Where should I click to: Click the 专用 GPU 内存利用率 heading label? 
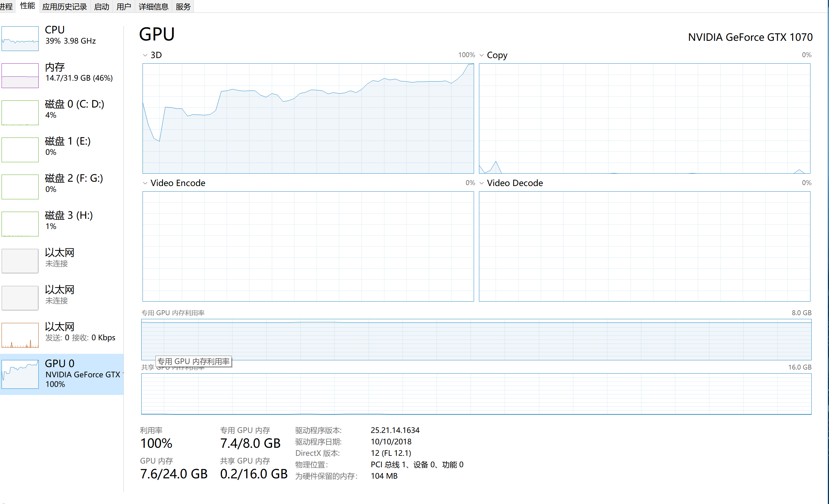173,313
